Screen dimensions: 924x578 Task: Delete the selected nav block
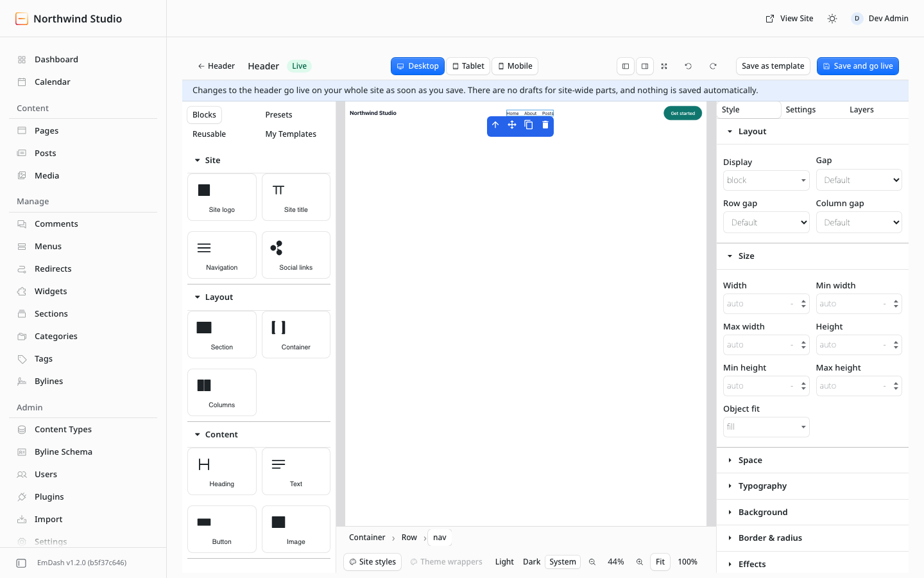pyautogui.click(x=545, y=125)
